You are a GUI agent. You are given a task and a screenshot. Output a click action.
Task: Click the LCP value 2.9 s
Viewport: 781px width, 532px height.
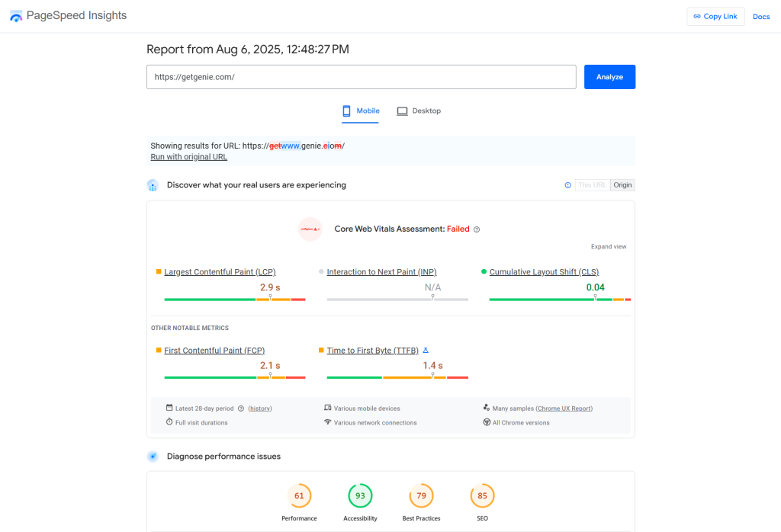pyautogui.click(x=270, y=287)
